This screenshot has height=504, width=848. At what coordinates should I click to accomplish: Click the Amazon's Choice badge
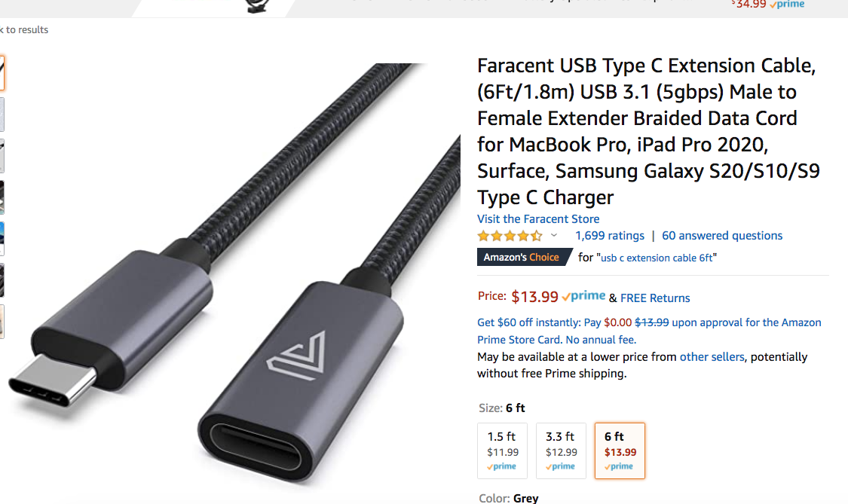click(522, 257)
